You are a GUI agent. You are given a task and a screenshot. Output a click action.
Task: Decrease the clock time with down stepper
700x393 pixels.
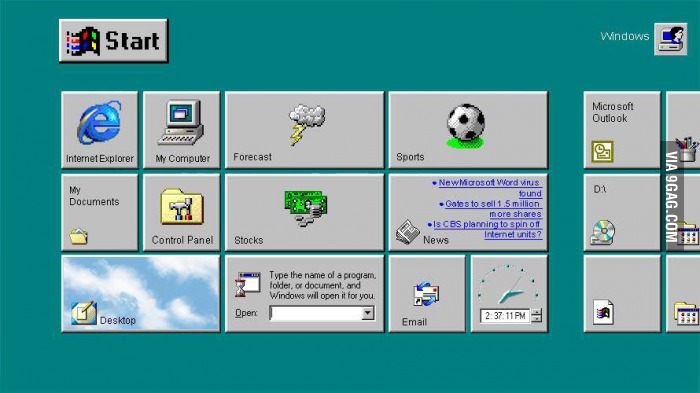click(x=537, y=319)
